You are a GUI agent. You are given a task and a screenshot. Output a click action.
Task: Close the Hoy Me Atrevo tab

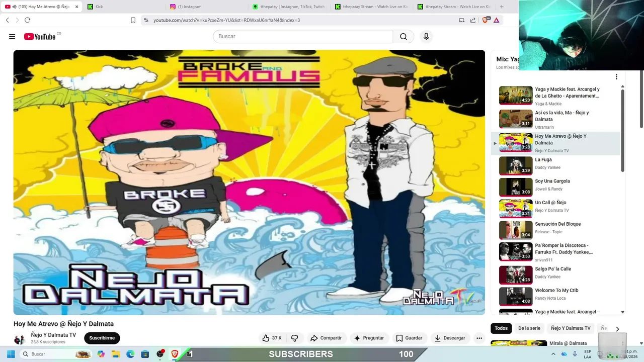coord(75,7)
